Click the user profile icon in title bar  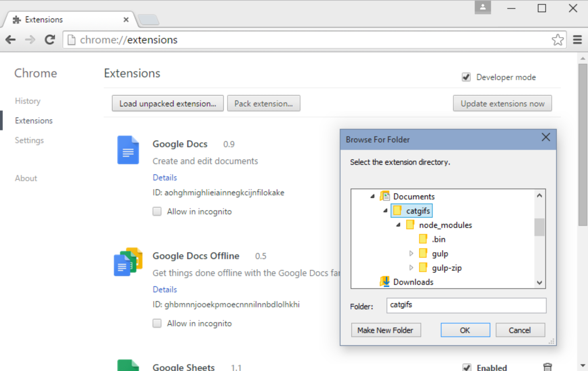pyautogui.click(x=483, y=7)
